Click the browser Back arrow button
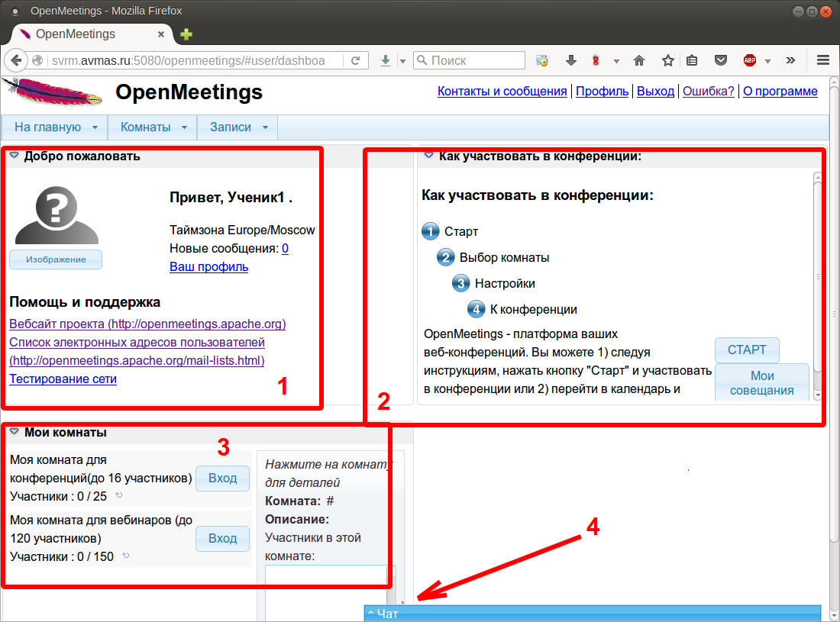Image resolution: width=840 pixels, height=622 pixels. (x=16, y=60)
